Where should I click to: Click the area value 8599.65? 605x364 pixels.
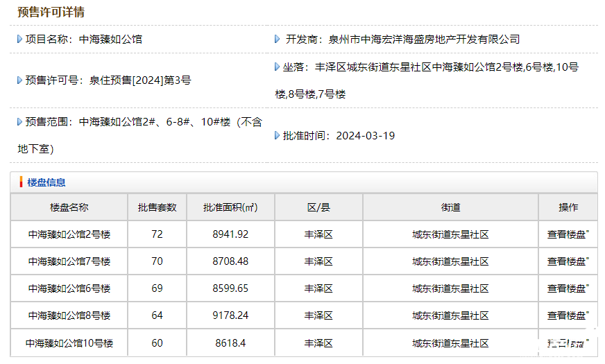pos(230,288)
